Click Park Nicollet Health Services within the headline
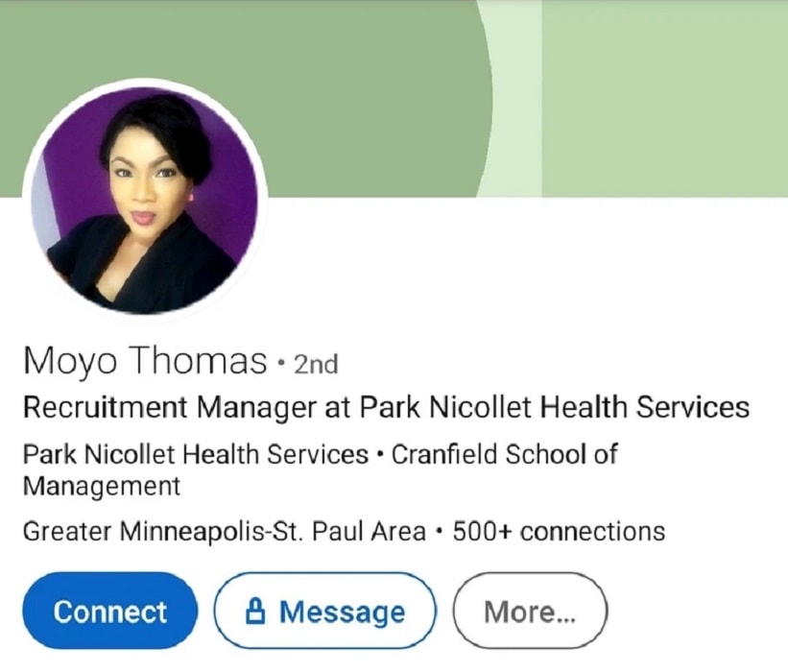This screenshot has width=788, height=672. click(555, 407)
